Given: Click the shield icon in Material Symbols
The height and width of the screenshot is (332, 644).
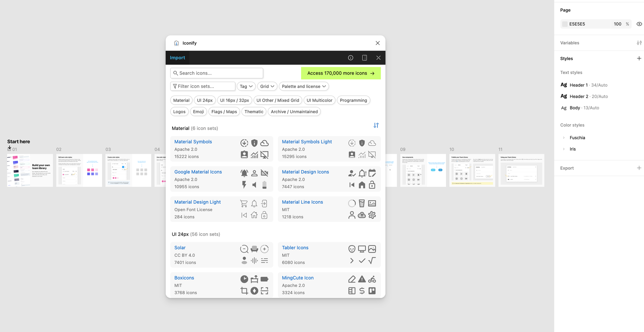Looking at the screenshot, I should (254, 143).
